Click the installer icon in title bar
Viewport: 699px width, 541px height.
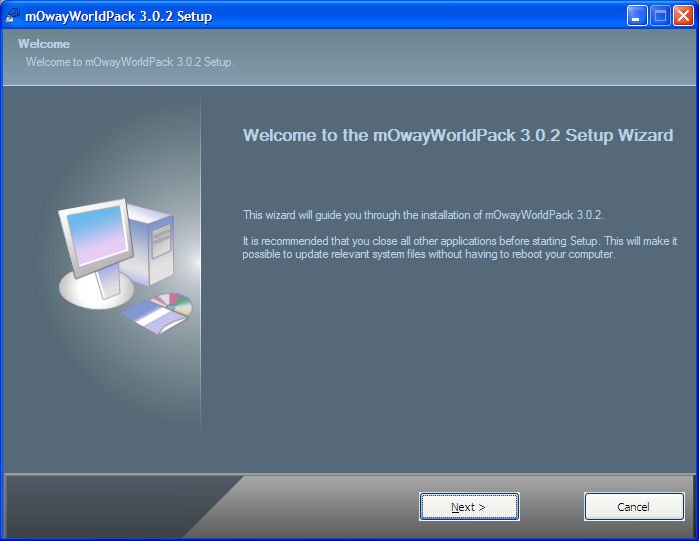(13, 15)
